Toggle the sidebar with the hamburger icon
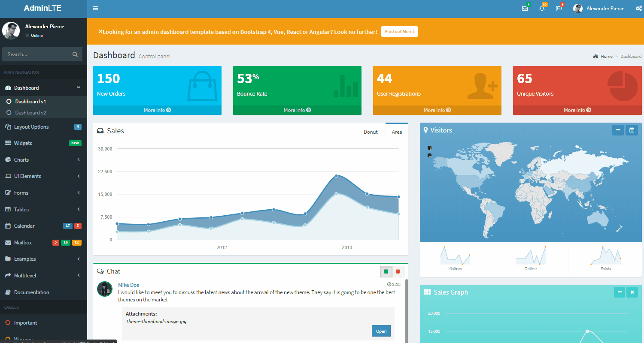This screenshot has height=343, width=644. pyautogui.click(x=95, y=8)
